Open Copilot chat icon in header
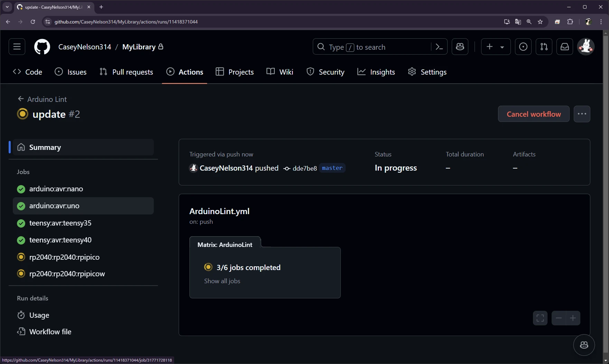609x364 pixels. point(460,47)
